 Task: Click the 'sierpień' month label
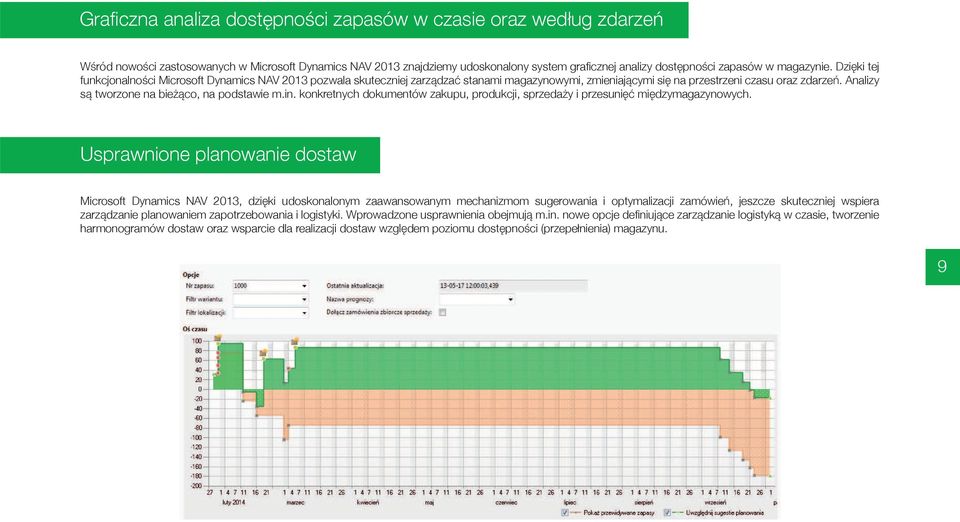pyautogui.click(x=644, y=502)
